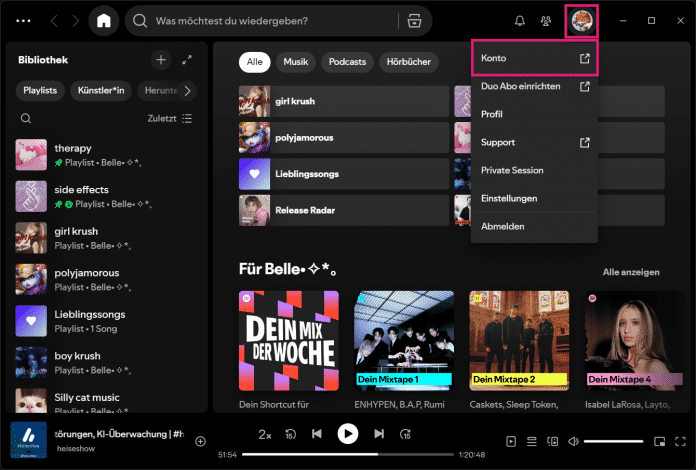Expand the library with the arrows icon
Screen dimensions: 696x470
point(187,60)
